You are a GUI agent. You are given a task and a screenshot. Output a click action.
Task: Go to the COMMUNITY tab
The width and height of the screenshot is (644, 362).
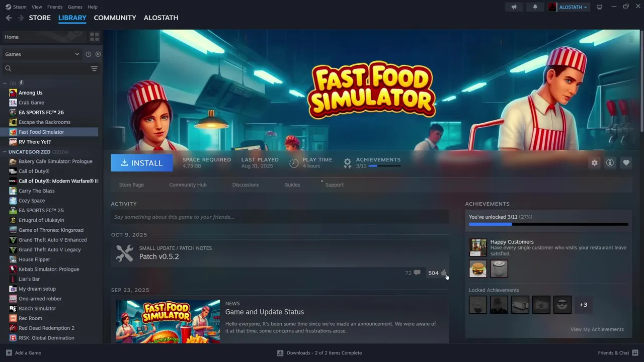click(115, 18)
